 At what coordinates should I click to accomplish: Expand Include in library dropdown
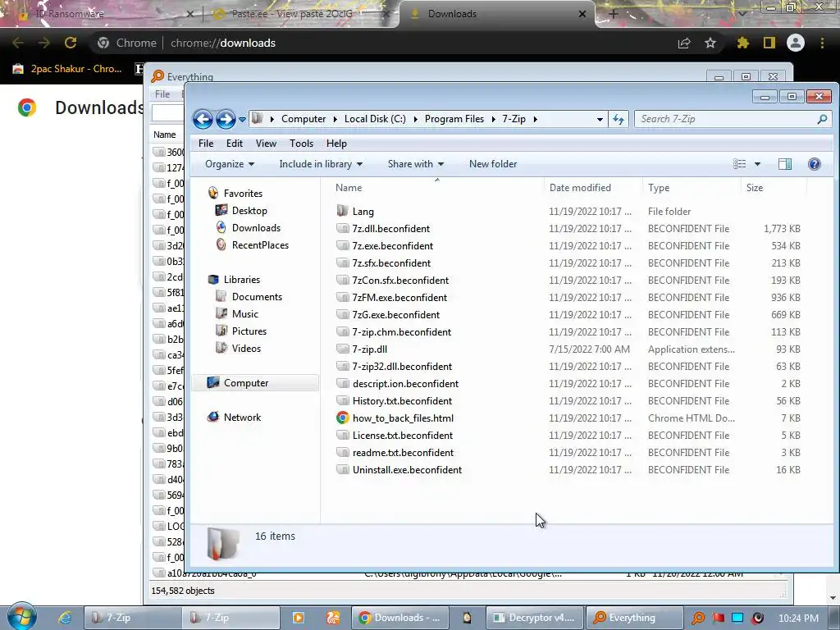point(321,164)
